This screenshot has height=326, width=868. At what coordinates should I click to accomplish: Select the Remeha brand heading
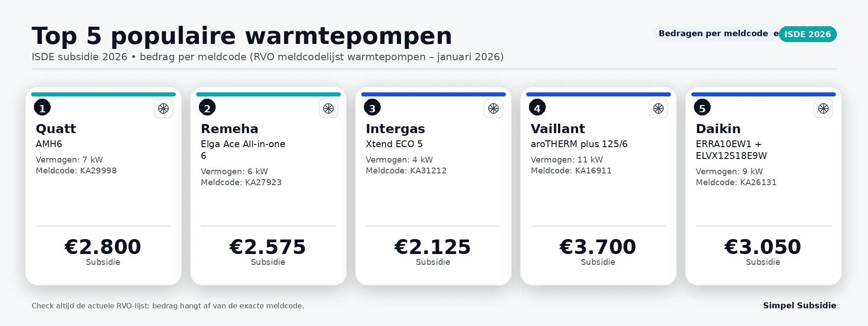click(229, 129)
